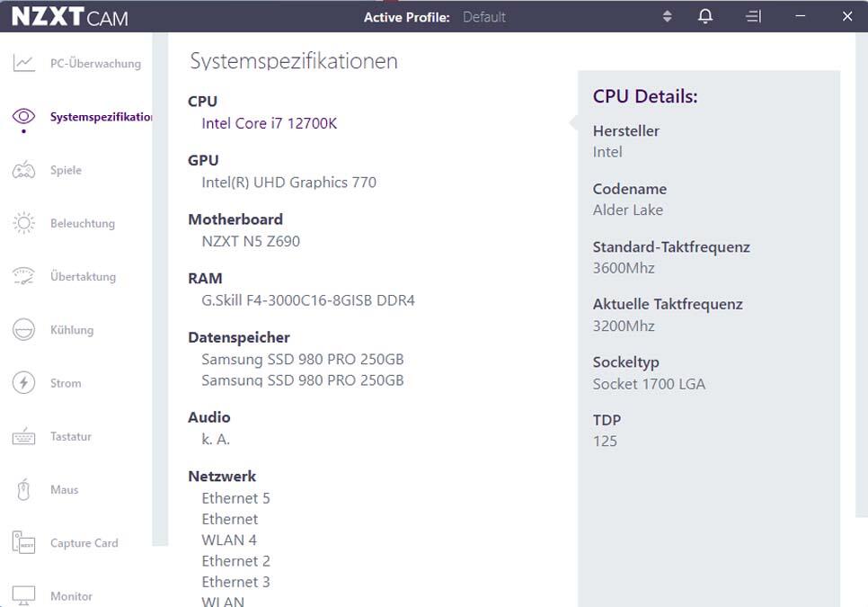The height and width of the screenshot is (607, 868).
Task: Open Beleuchtung sun icon
Action: pos(23,223)
